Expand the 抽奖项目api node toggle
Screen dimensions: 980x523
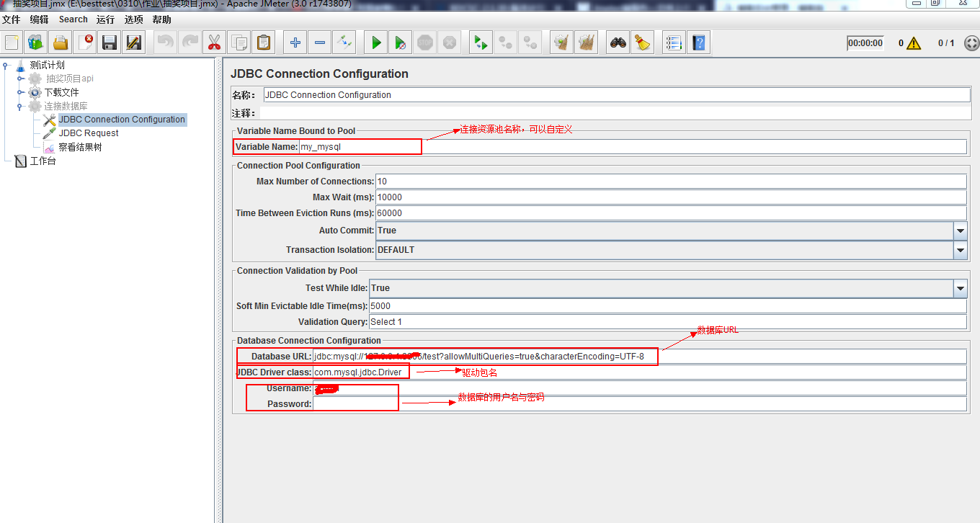[x=20, y=79]
